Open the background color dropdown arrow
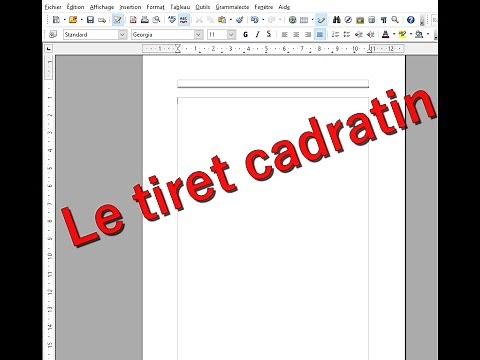Viewport: 480px width, 360px height. 428,34
